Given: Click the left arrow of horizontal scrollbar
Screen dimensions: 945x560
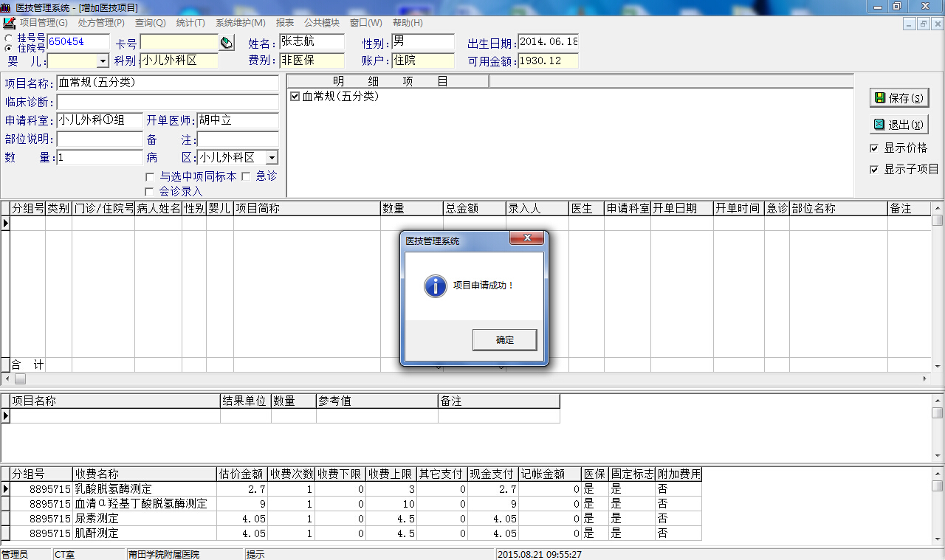Looking at the screenshot, I should point(7,378).
